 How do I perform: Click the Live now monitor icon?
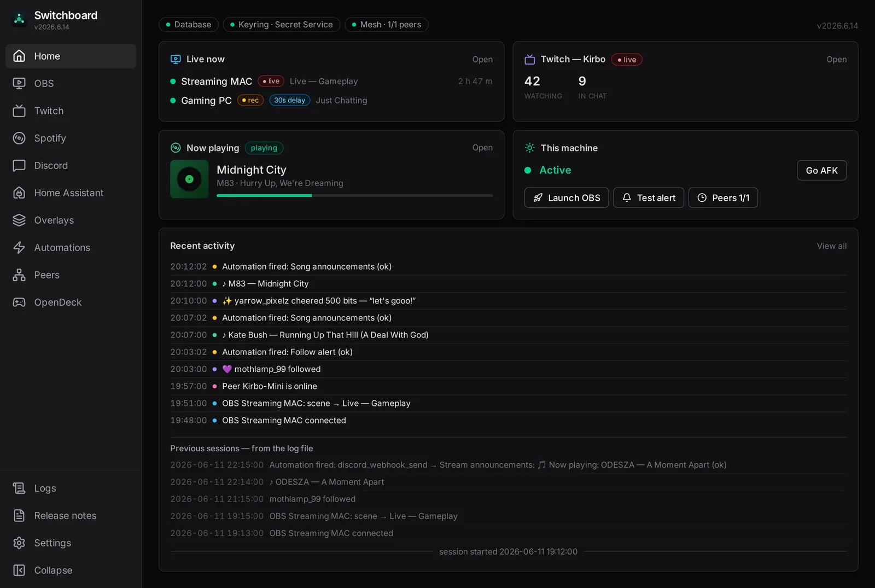pyautogui.click(x=176, y=59)
